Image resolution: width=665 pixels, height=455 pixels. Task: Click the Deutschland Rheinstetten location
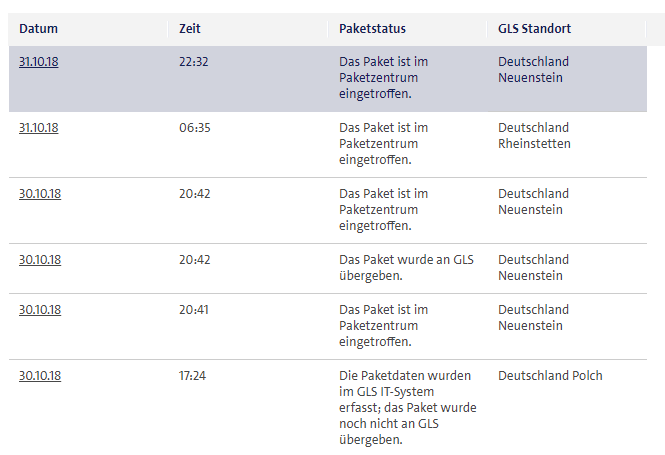534,136
